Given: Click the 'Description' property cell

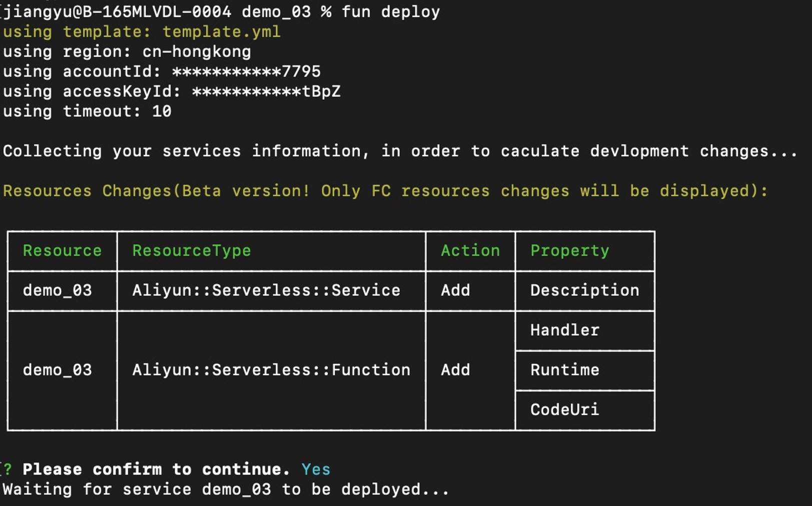Looking at the screenshot, I should (584, 290).
